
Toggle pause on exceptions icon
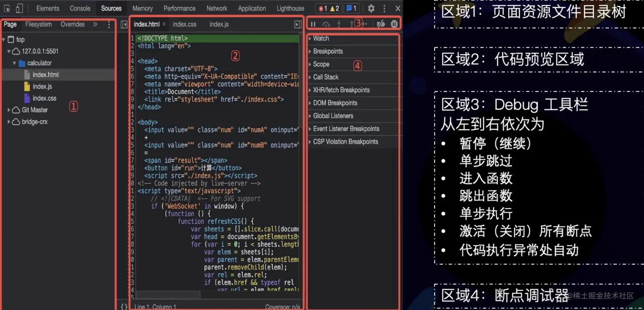click(x=394, y=24)
